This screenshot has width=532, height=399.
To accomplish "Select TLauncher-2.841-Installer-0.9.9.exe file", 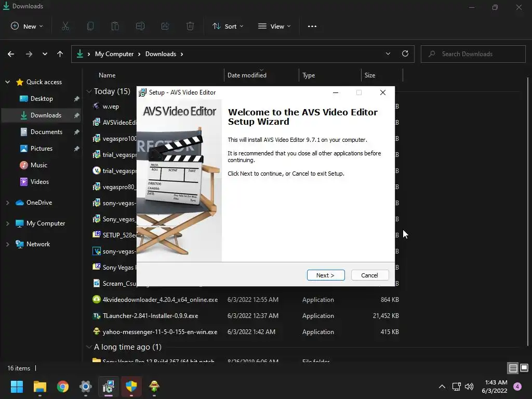I will tap(150, 316).
